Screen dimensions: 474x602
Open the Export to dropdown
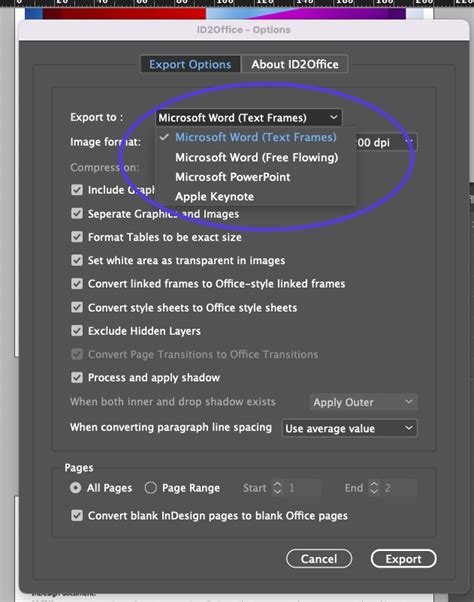[248, 117]
